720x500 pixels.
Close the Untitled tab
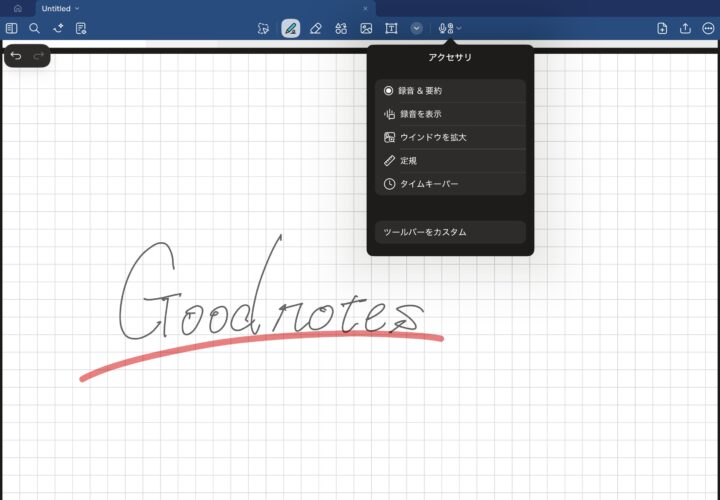[x=366, y=8]
